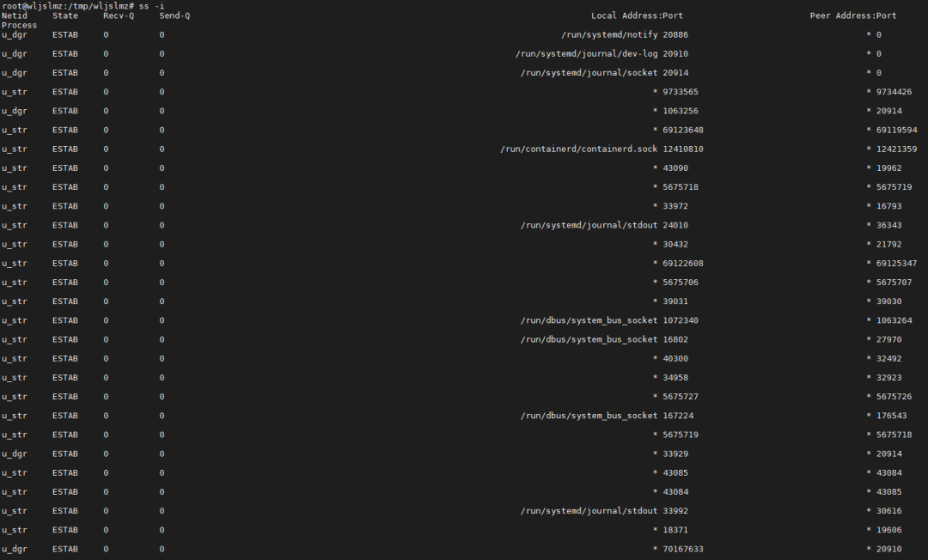Screen dimensions: 928x560
Task: Select the Local Address:Port header
Action: (x=637, y=15)
